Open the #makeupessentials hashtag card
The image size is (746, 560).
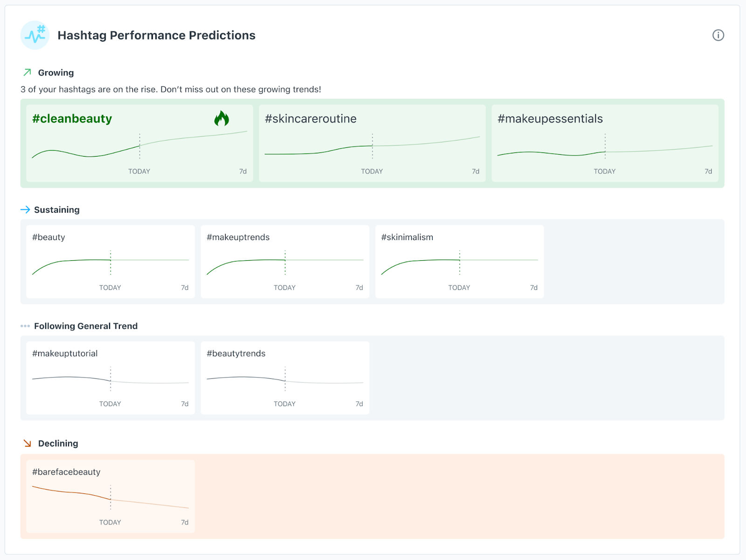tap(605, 143)
